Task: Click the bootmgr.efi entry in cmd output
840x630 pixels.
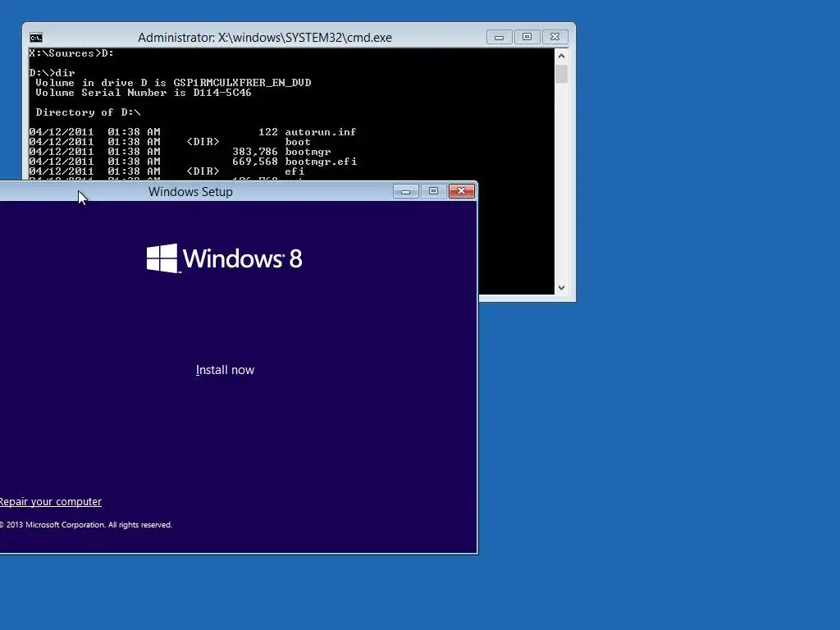Action: pyautogui.click(x=321, y=162)
